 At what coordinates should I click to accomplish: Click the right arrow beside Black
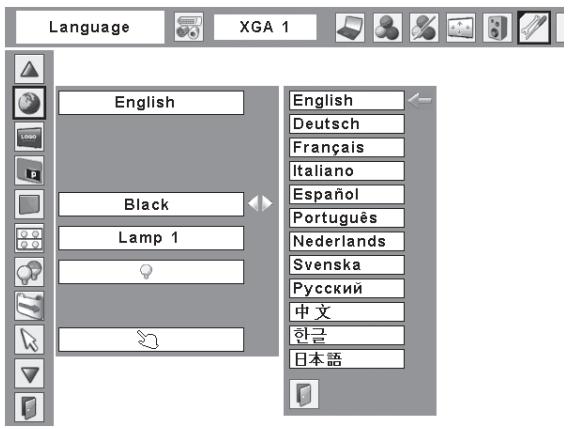267,204
